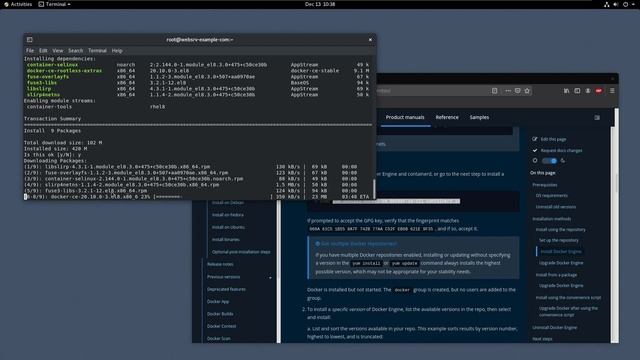Click the red extension icon in browser toolbar

pos(599,91)
